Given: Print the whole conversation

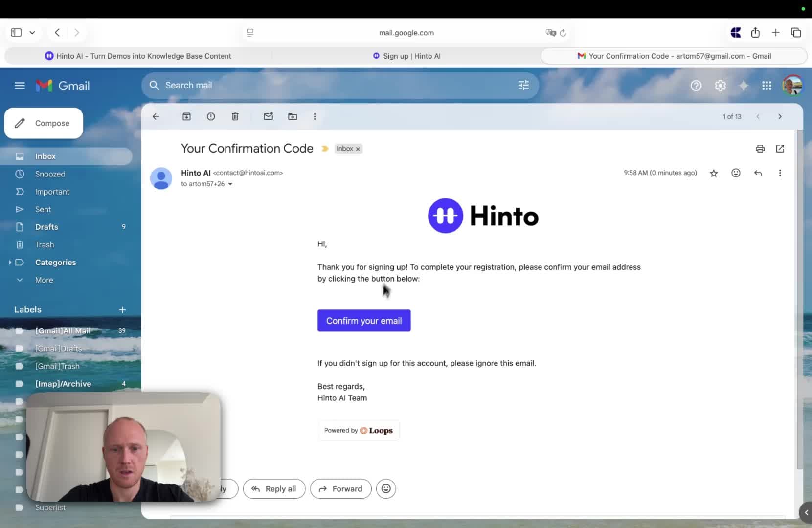Looking at the screenshot, I should point(760,148).
